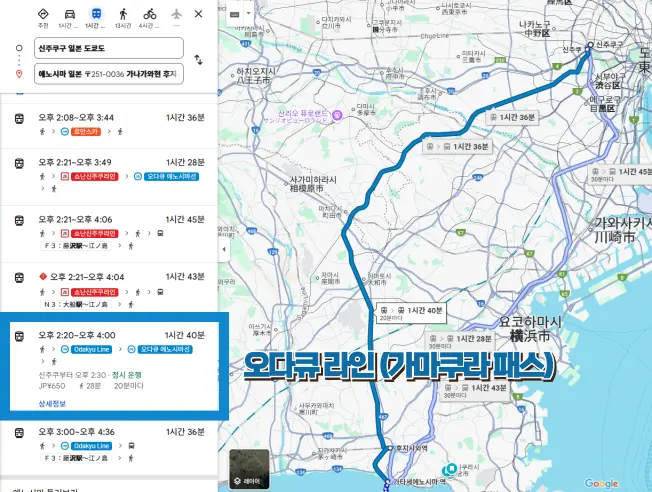Screen dimensions: 652x492
Task: Click the transit icon of 2:08 route row
Action: 19,119
